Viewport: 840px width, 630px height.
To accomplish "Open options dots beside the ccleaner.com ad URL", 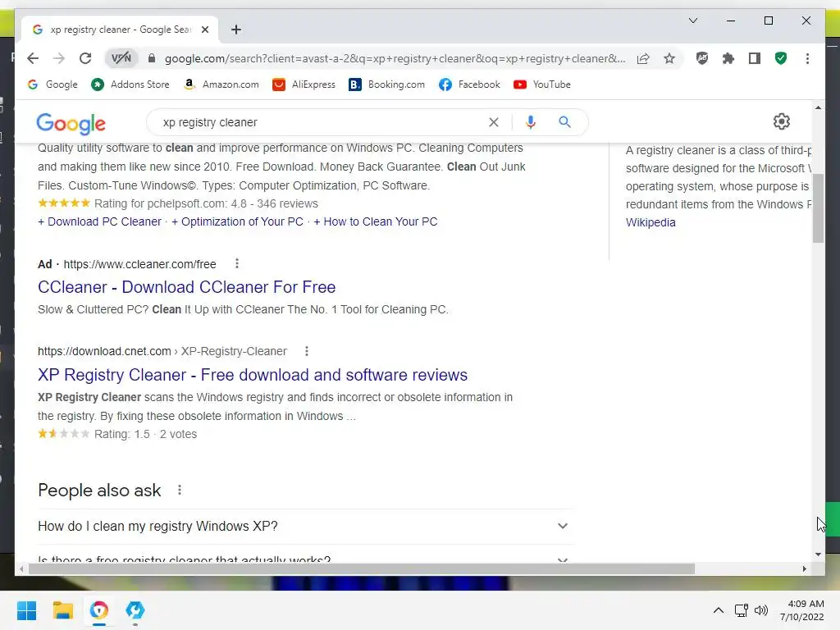I will pyautogui.click(x=237, y=263).
